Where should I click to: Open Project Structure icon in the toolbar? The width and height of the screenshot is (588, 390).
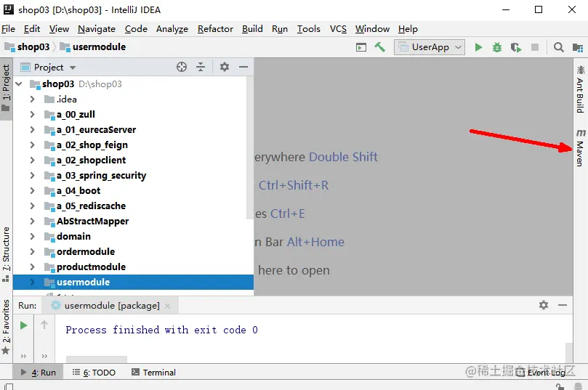click(x=578, y=48)
